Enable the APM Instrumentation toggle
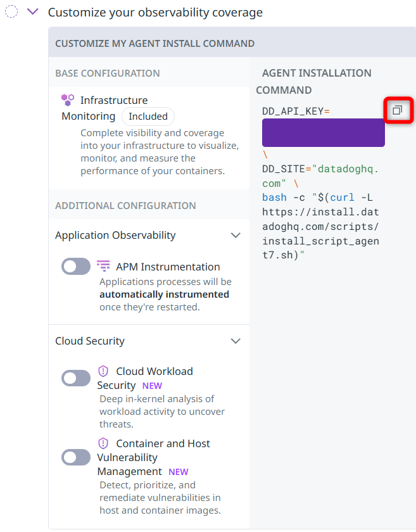 click(x=76, y=267)
